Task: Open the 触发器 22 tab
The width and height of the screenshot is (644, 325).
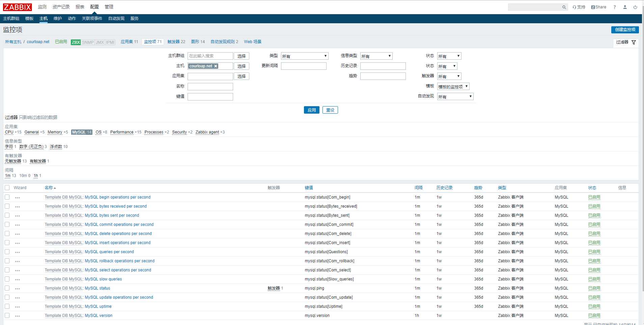Action: tap(176, 42)
